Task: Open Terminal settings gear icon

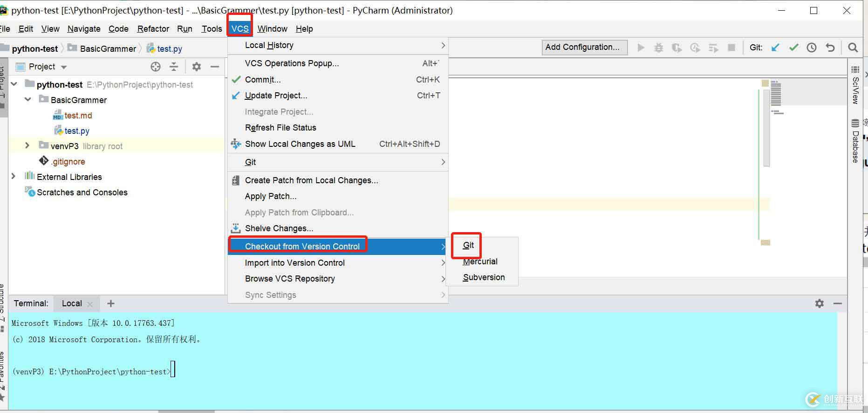Action: point(820,303)
